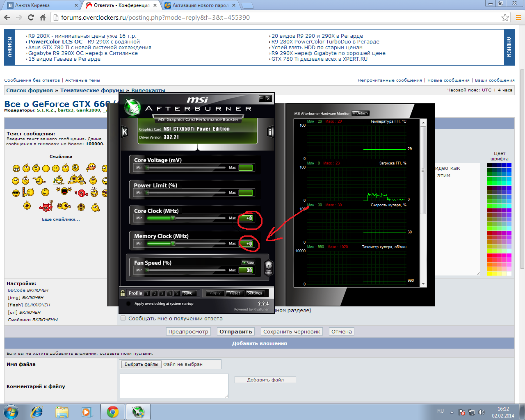Screen dimensions: 525x420
Task: Open the network icon in the tray
Action: pos(472,412)
